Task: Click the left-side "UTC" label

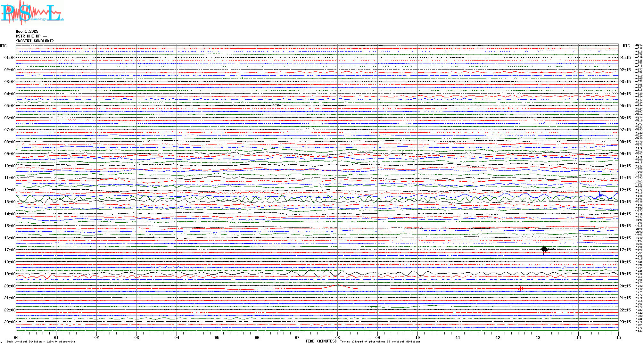Action: 3,46
